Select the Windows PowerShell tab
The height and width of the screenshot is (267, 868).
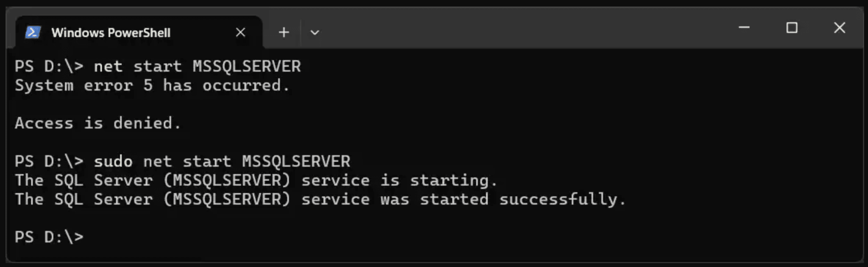pyautogui.click(x=110, y=32)
